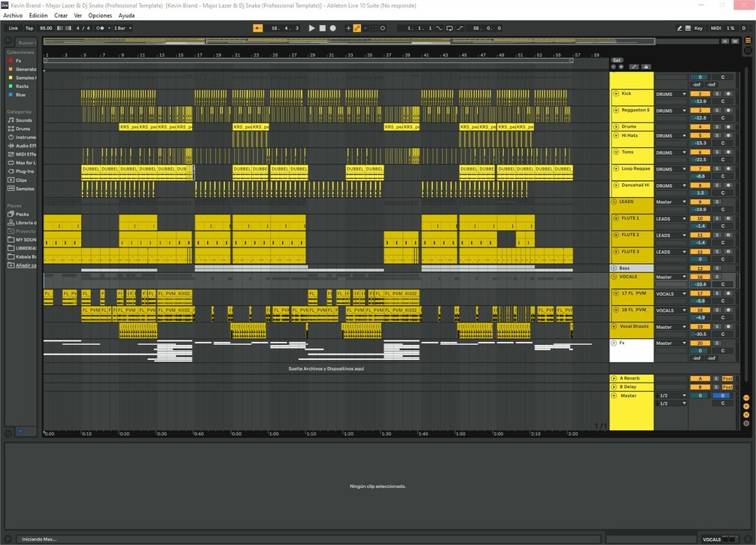756x545 pixels.
Task: Toggle the Key map mode button
Action: tap(698, 28)
